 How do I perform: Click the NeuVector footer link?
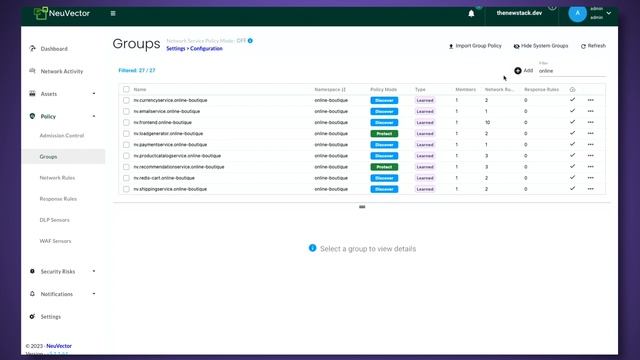coord(59,346)
